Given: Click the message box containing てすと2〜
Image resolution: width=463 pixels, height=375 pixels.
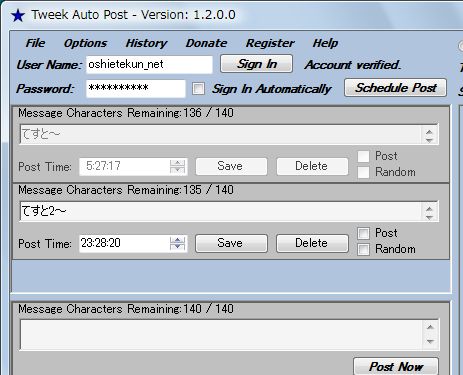Looking at the screenshot, I should (220, 211).
